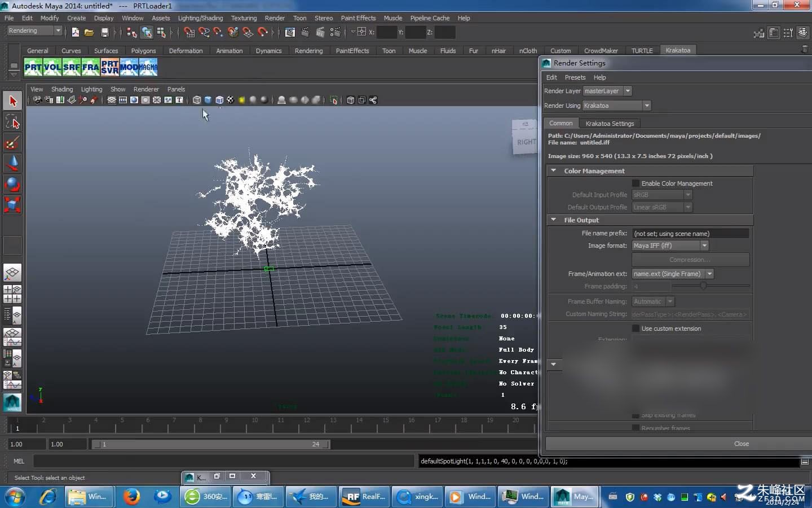Screen dimensions: 812x508
Task: Click the VOL Krakatoa shelf icon
Action: pos(52,67)
